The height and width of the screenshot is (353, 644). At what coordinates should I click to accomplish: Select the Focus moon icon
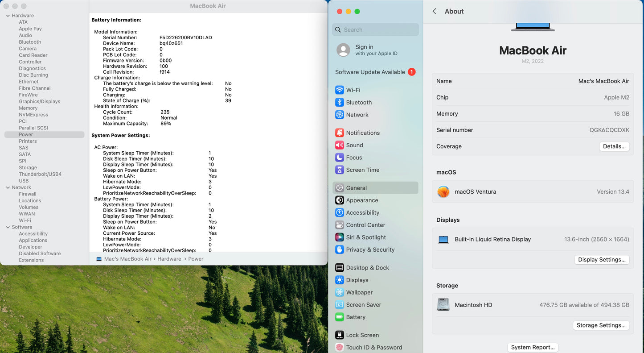click(x=340, y=158)
